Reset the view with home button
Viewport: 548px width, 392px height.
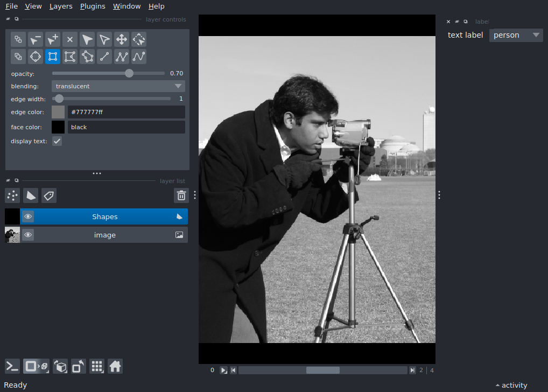tap(115, 366)
